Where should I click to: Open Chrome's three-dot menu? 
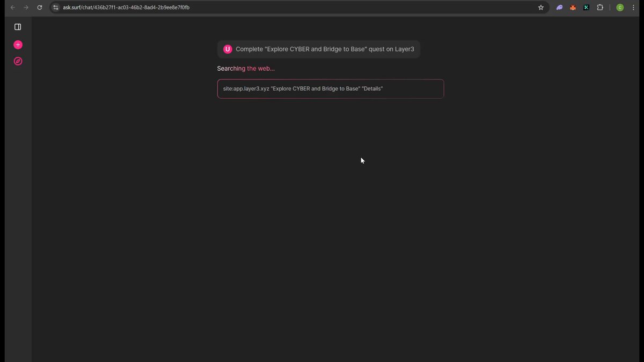coord(633,8)
